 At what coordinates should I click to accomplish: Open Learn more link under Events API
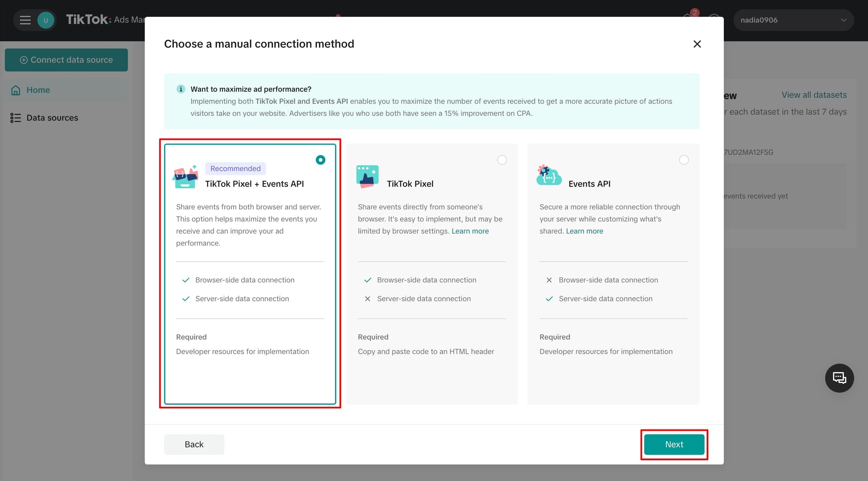585,231
